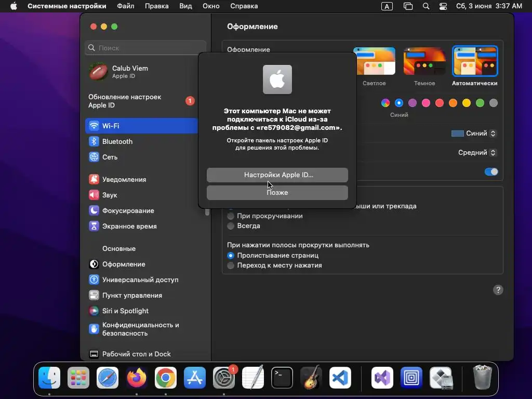
Task: Select the Светлое appearance thumbnail
Action: pos(375,61)
